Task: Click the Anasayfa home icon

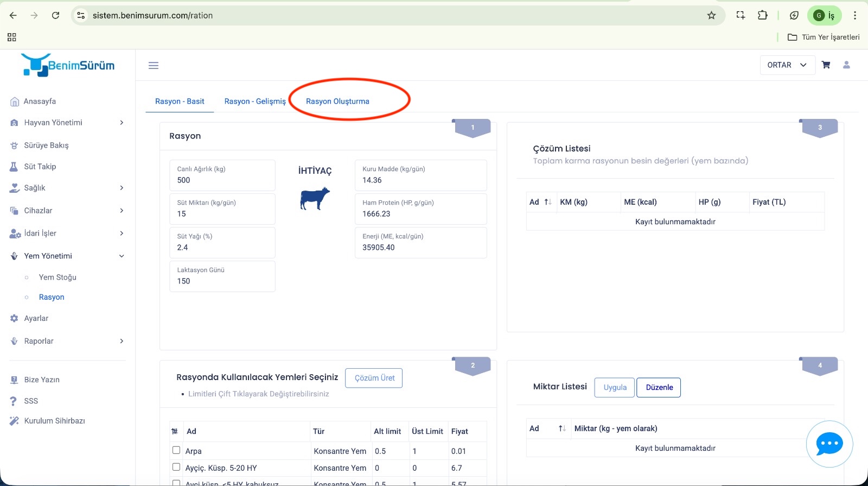Action: click(x=15, y=102)
